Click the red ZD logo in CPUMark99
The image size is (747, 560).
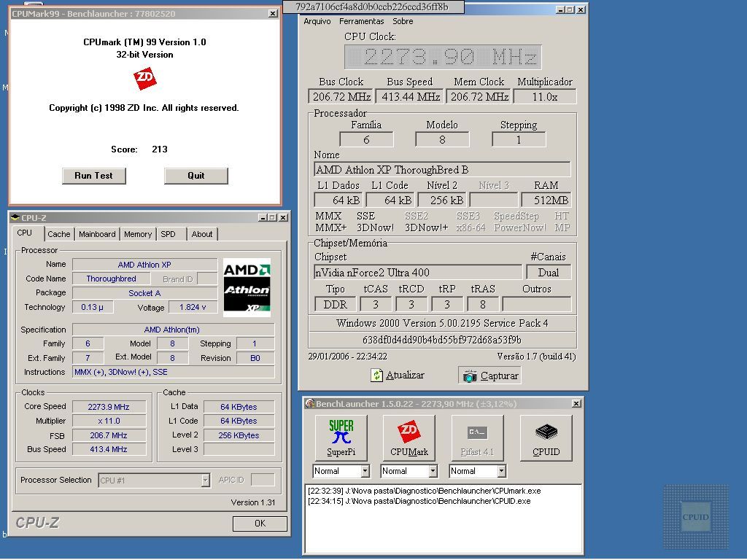145,79
